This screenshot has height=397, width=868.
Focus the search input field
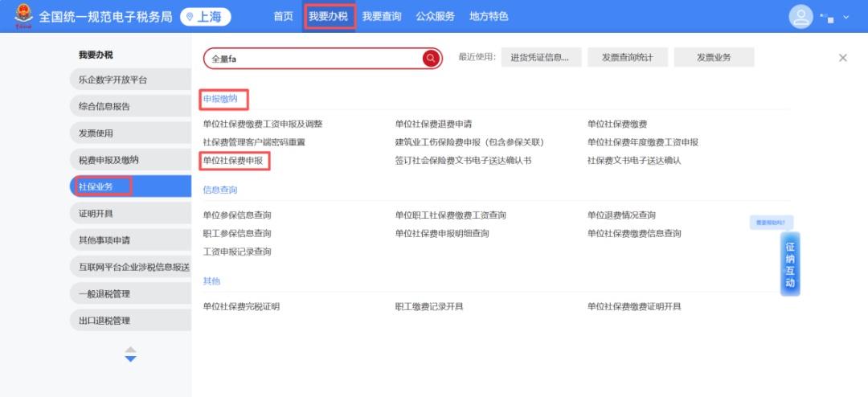313,59
